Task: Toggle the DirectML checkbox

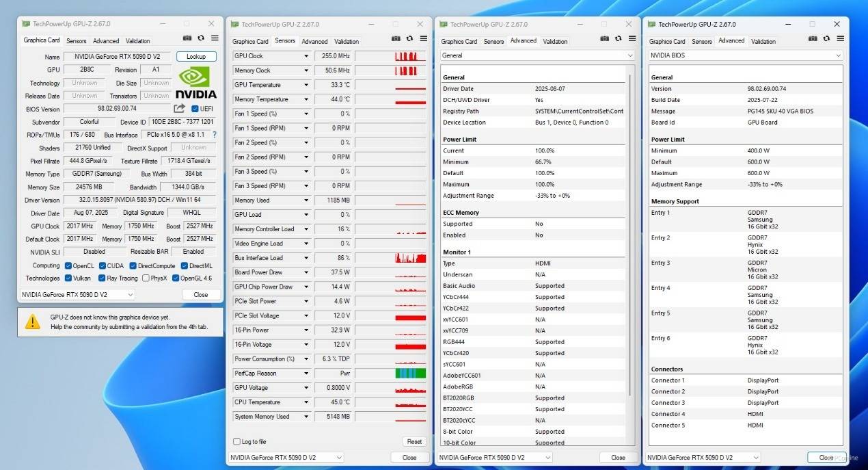Action: click(x=185, y=265)
